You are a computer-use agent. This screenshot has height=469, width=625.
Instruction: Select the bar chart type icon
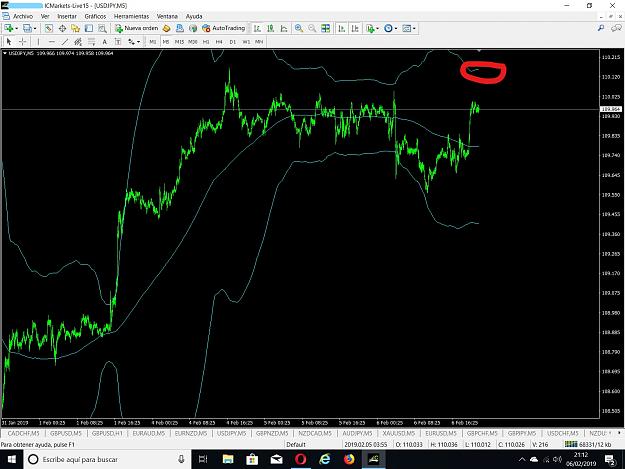click(257, 28)
